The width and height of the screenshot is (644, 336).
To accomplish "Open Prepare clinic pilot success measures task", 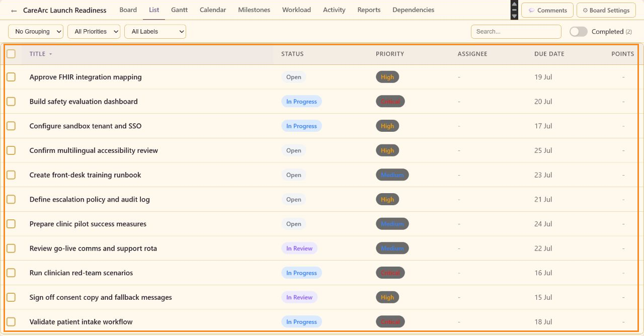I will click(x=88, y=224).
